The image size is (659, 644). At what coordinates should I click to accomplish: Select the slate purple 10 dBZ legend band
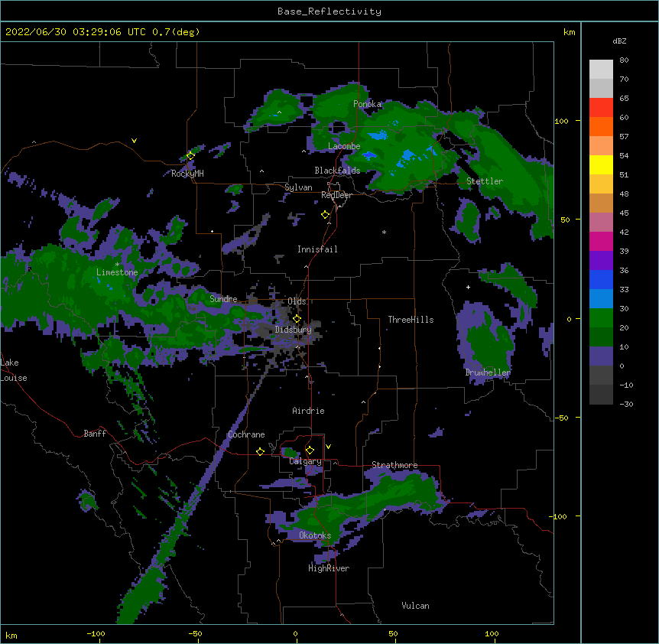click(x=601, y=356)
